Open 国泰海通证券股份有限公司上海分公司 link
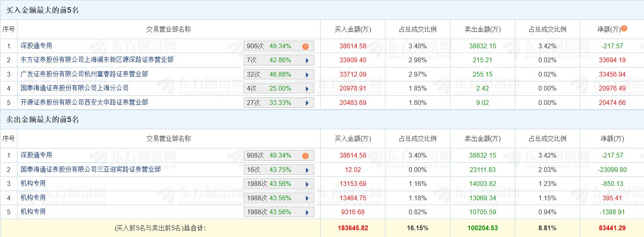Viewport: 644px width, 237px height. click(x=74, y=88)
